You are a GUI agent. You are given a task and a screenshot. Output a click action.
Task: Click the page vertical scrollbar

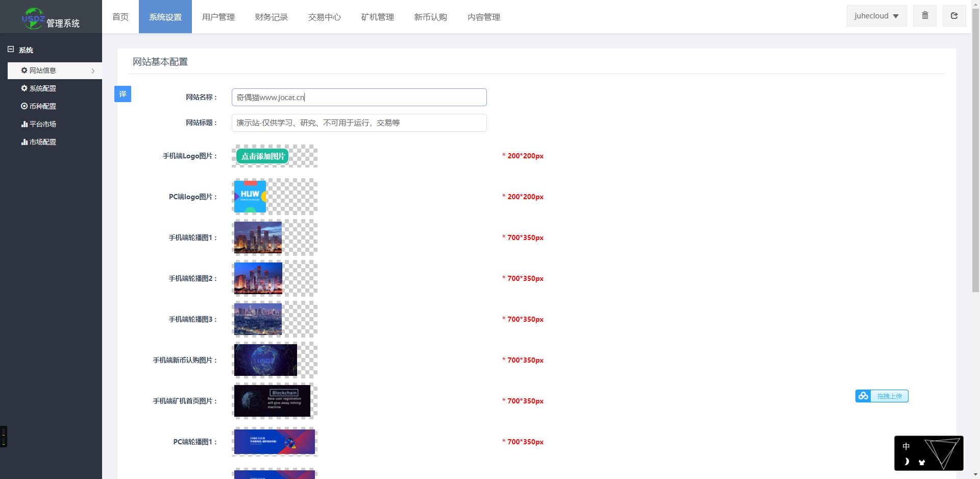point(975,153)
